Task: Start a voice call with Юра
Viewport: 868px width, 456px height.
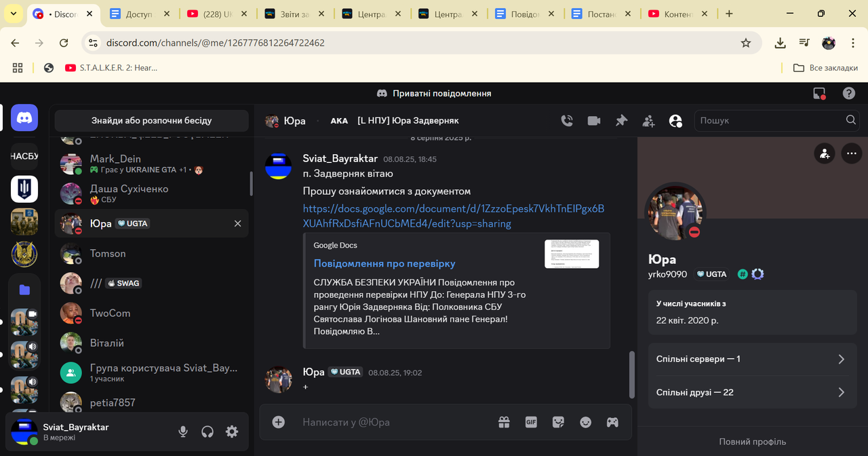Action: coord(567,121)
